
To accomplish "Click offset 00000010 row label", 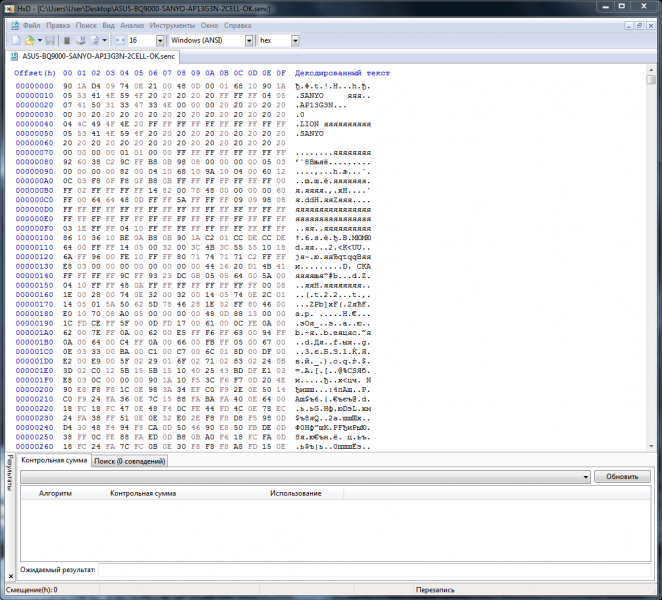I will tap(34, 95).
